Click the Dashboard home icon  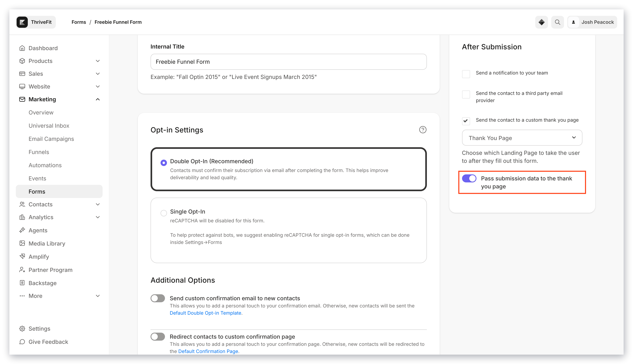tap(22, 48)
